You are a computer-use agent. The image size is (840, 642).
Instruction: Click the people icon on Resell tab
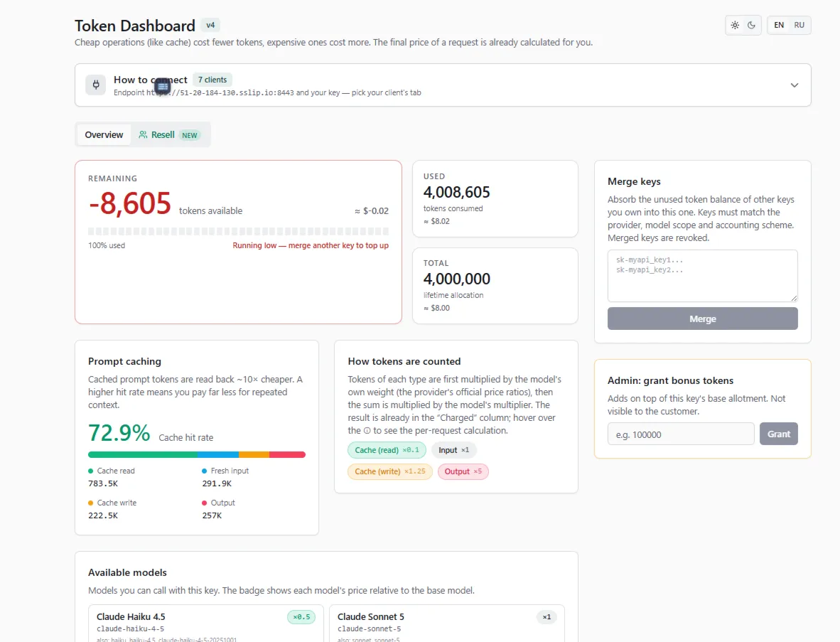coord(143,134)
